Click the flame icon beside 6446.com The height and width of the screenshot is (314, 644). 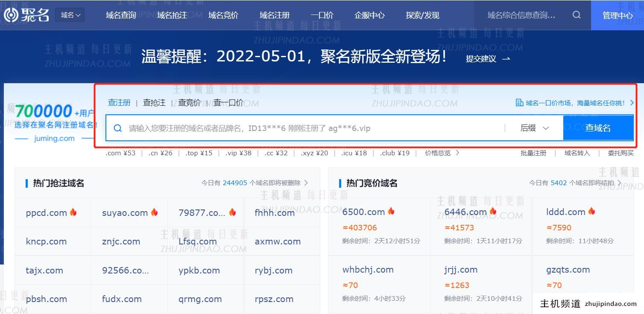click(493, 211)
